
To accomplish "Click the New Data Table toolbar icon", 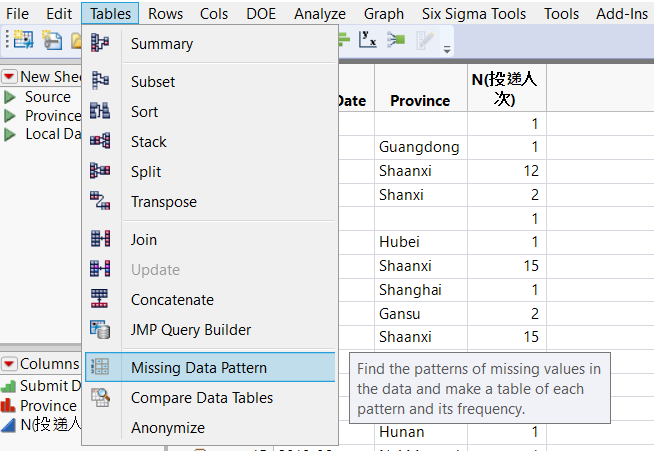I will [23, 40].
